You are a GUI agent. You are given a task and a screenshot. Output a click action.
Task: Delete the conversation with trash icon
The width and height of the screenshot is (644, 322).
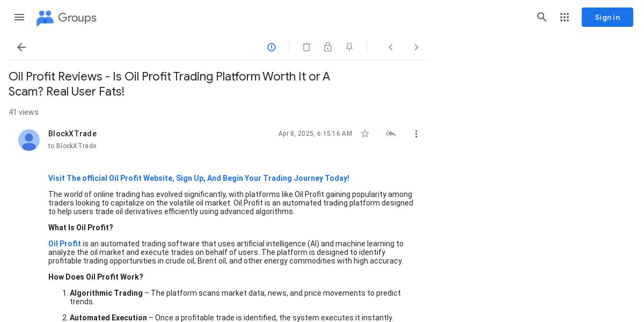306,47
